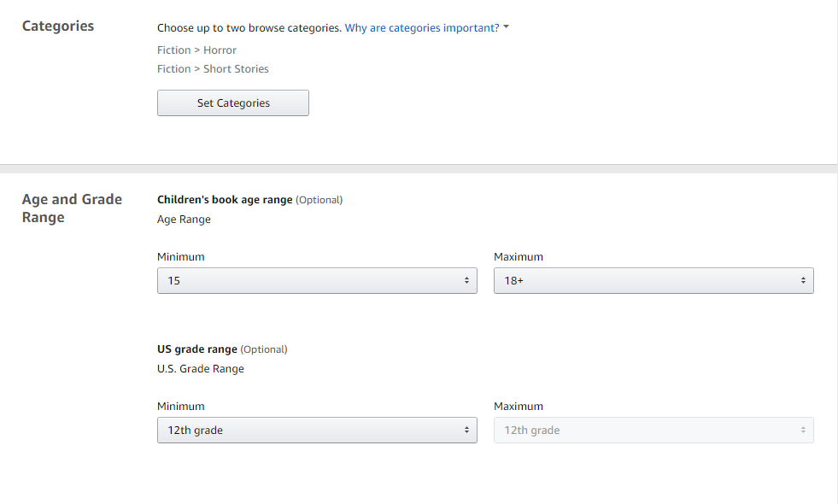Click the 'Age Range' subtitle text

pyautogui.click(x=184, y=220)
